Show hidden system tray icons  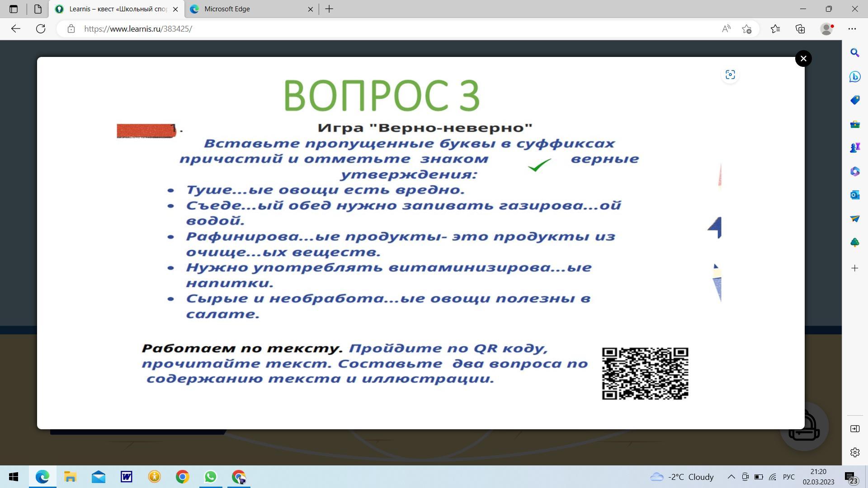(731, 477)
